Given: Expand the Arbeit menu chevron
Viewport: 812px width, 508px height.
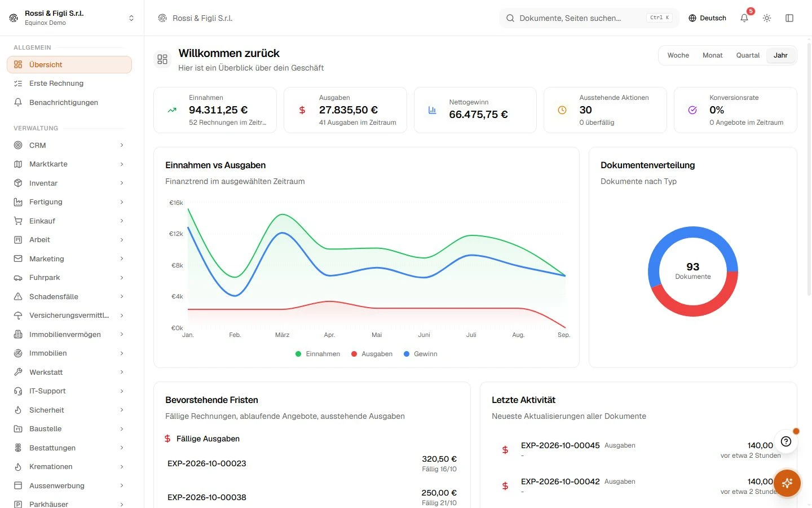Looking at the screenshot, I should tap(122, 240).
